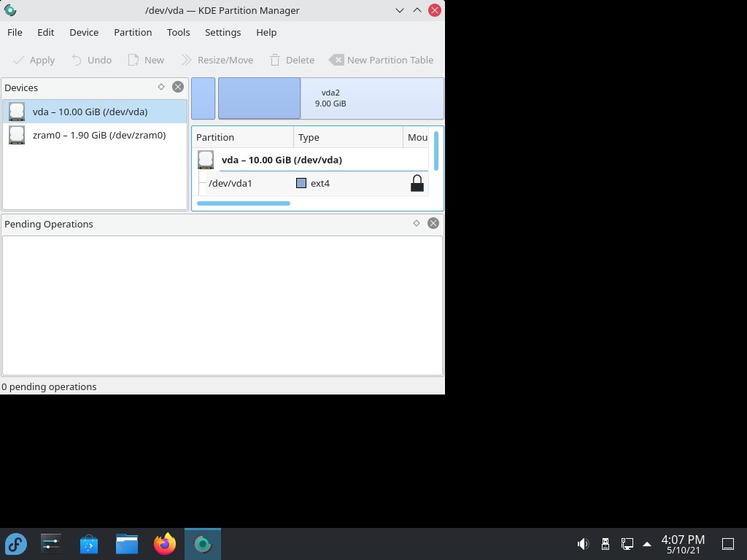The height and width of the screenshot is (560, 747).
Task: Click the Apply toolbar button
Action: [34, 60]
